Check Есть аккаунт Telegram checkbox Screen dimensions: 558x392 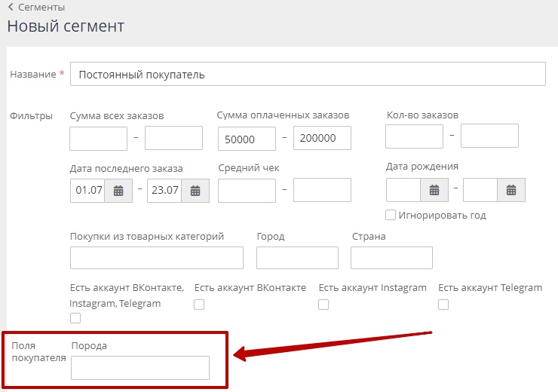coord(443,305)
